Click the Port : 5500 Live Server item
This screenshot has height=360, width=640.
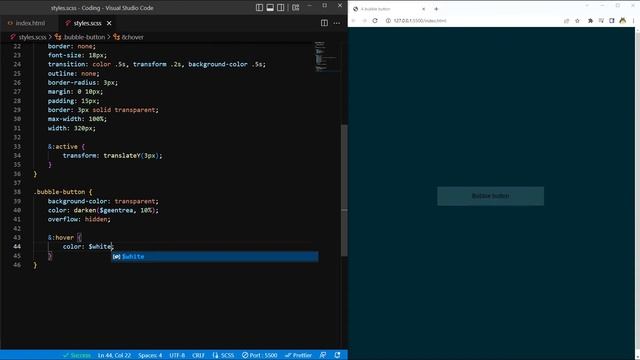(260, 355)
